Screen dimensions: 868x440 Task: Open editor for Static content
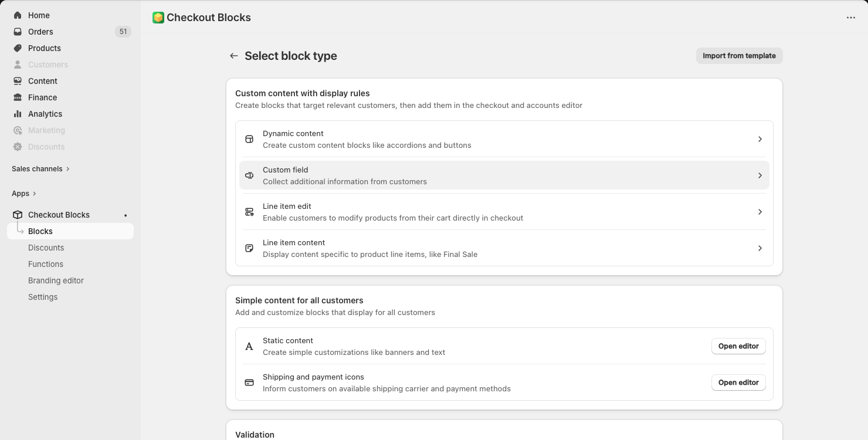pyautogui.click(x=738, y=346)
